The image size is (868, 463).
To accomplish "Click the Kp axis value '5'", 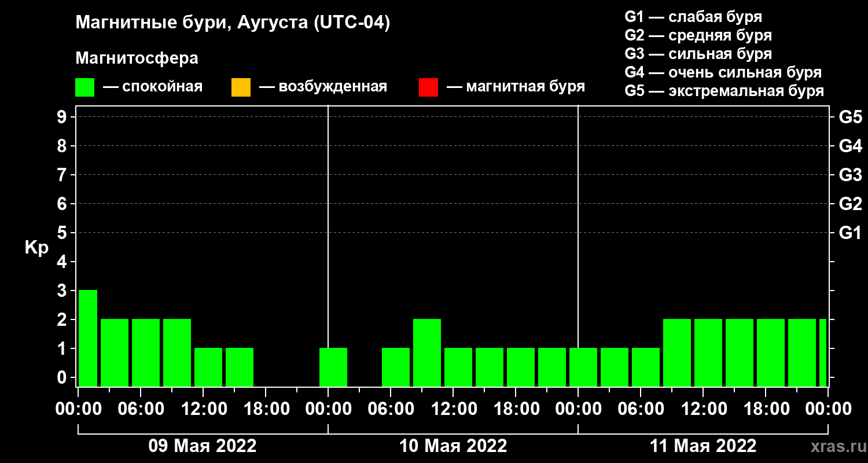I will click(x=63, y=233).
